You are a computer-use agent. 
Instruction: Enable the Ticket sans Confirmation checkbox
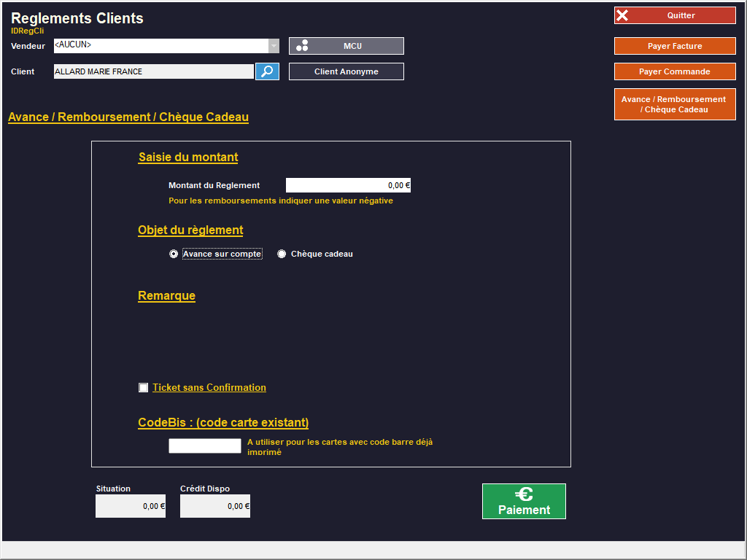pyautogui.click(x=144, y=388)
